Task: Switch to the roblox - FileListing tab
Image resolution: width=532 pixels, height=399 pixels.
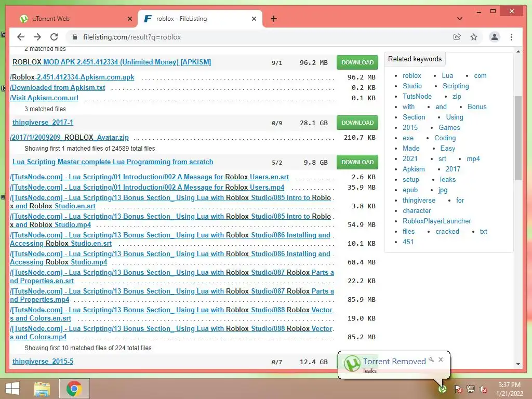Action: pos(199,19)
